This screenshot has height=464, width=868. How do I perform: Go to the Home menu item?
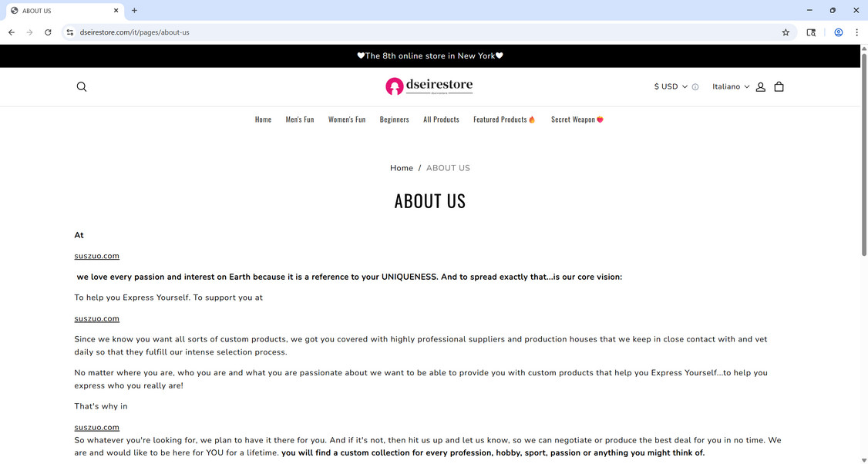(x=263, y=119)
